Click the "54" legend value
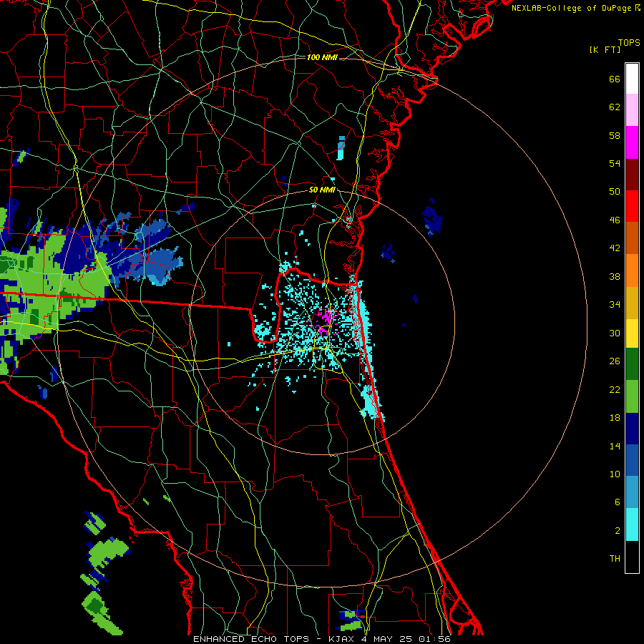644x644 pixels. click(615, 163)
